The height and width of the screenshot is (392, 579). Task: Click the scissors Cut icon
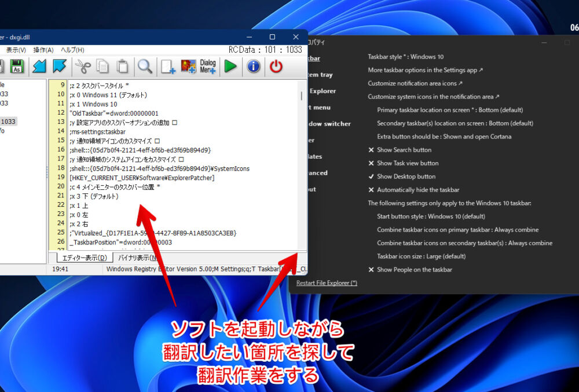coord(83,67)
